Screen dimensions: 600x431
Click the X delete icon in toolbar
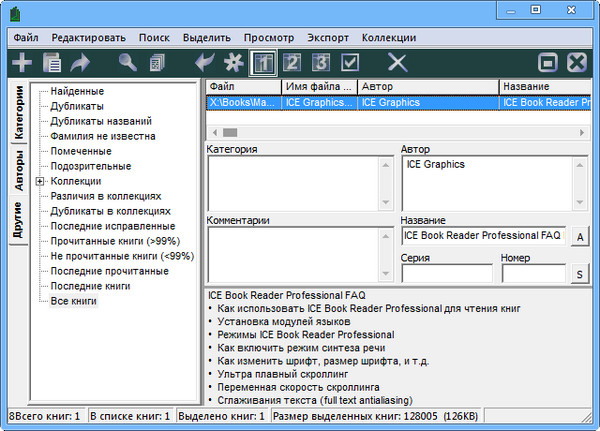click(x=397, y=63)
